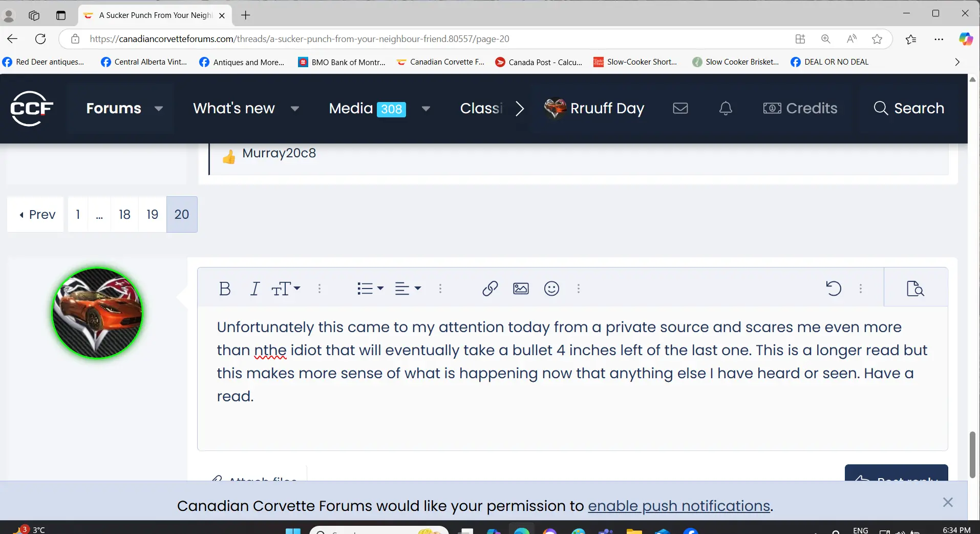
Task: Toggle italic formatting in the reply editor
Action: (254, 289)
